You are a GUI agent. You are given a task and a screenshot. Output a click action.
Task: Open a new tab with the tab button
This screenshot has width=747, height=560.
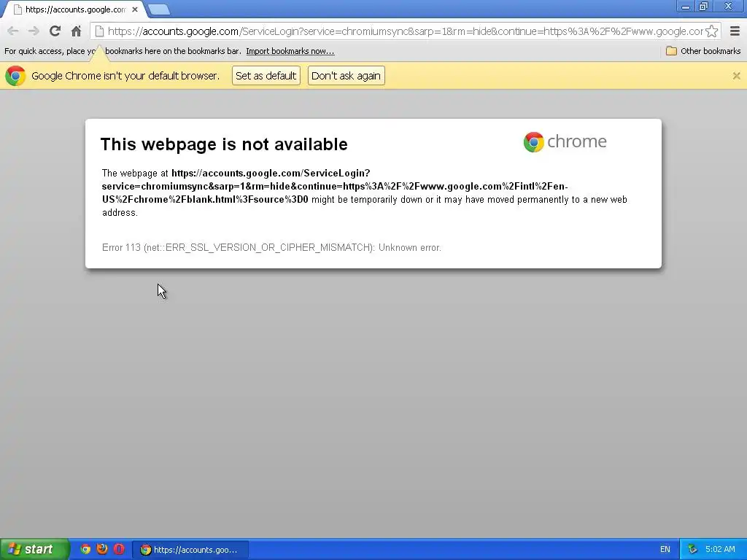tap(158, 9)
